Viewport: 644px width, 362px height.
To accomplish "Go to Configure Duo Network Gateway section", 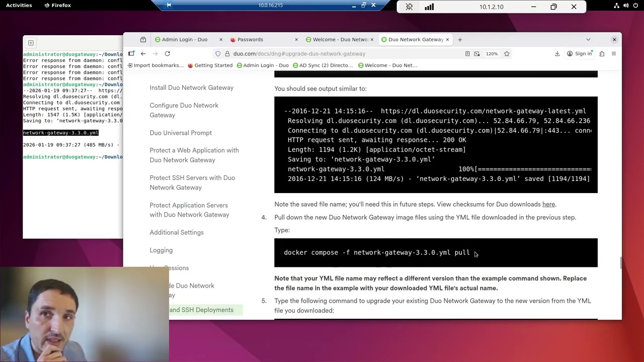I will click(x=184, y=110).
